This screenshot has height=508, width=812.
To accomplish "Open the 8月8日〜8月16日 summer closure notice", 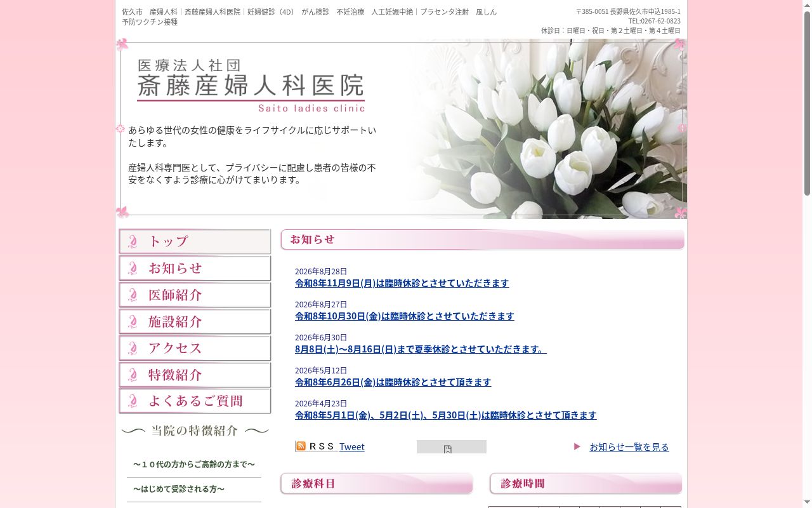I will point(421,349).
